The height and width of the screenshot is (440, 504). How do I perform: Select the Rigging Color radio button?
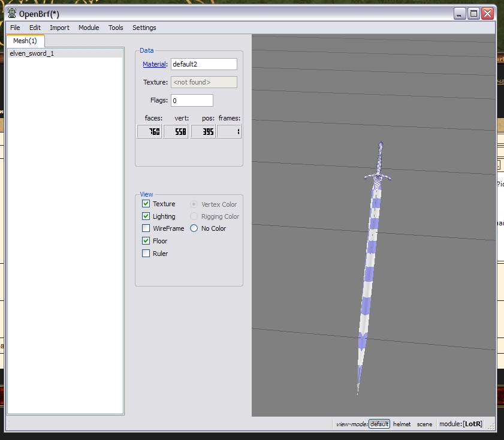[x=194, y=216]
